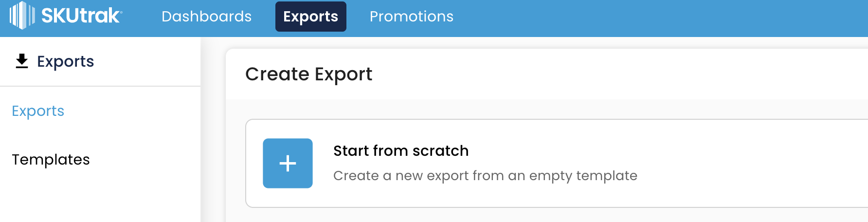Go to Templates in the sidebar
The height and width of the screenshot is (222, 868).
(51, 160)
